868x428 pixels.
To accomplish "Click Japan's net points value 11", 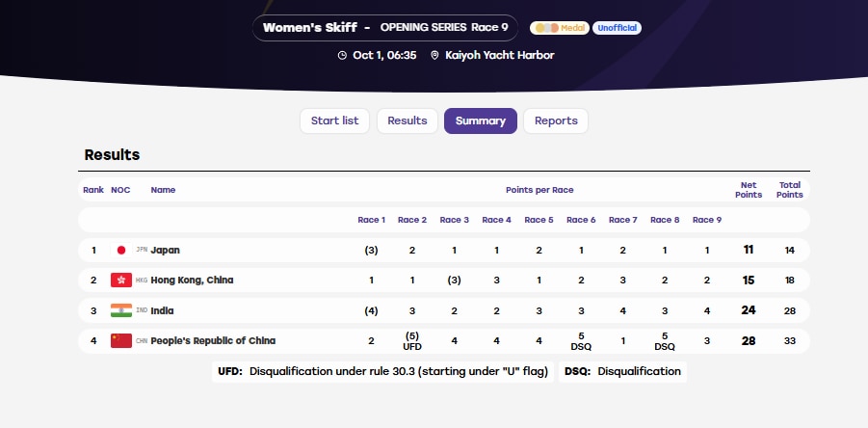I will tap(749, 251).
